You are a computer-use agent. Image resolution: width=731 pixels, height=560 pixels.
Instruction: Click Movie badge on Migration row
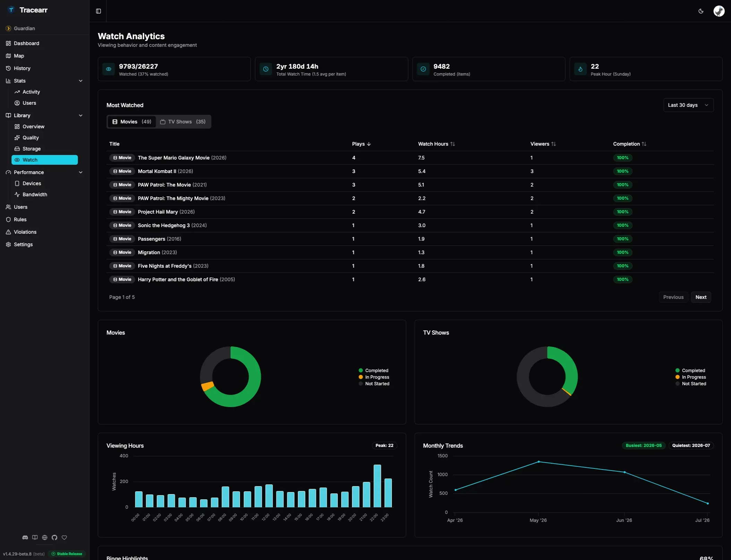click(x=122, y=252)
